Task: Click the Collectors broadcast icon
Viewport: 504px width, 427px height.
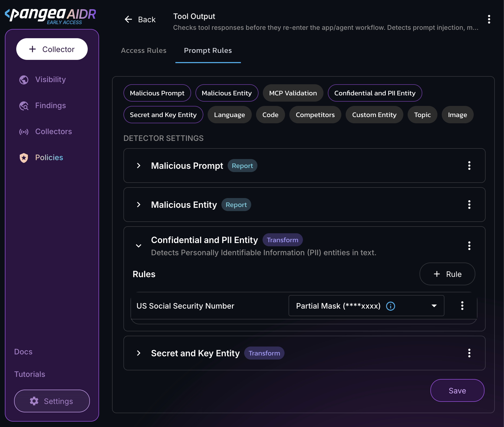Action: (x=24, y=132)
